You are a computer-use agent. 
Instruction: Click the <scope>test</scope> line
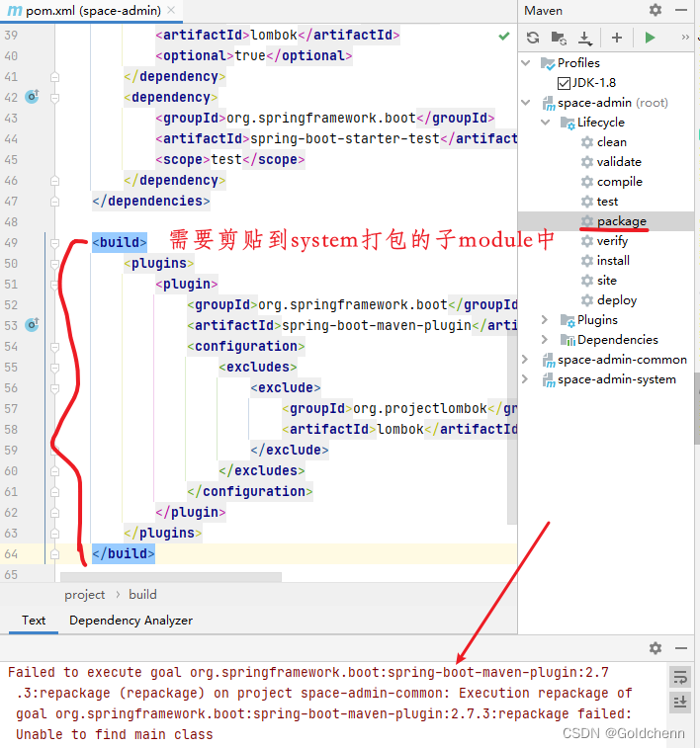pyautogui.click(x=230, y=159)
